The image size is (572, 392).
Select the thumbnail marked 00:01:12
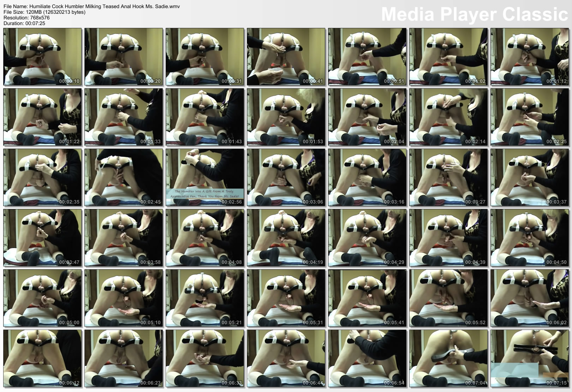click(x=529, y=57)
